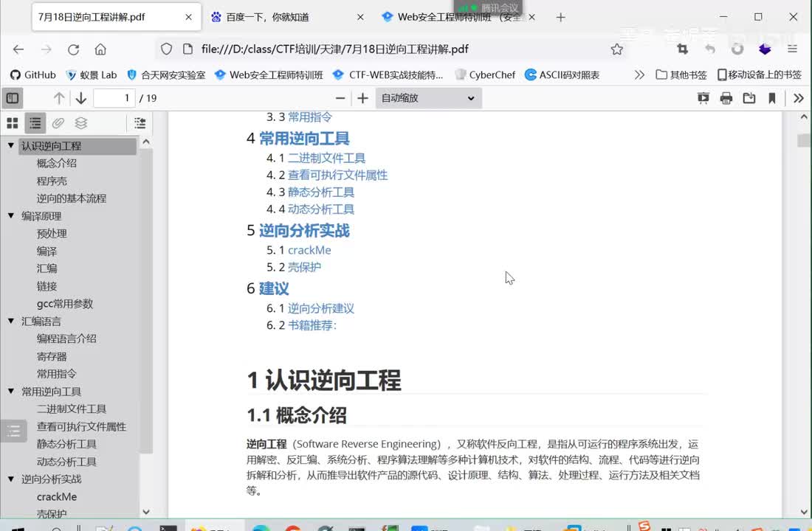Screen dimensions: 812x531
Task: Go back in browser history
Action: [18, 49]
